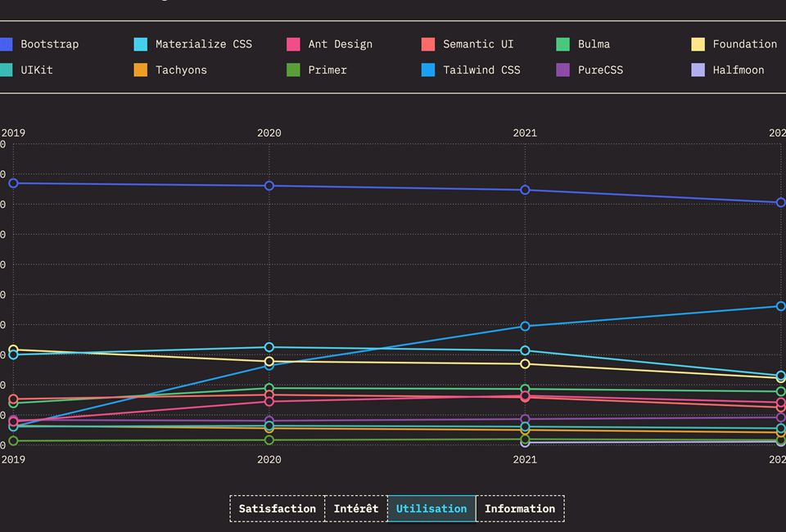Viewport: 786px width, 532px height.
Task: Click the Materialize CSS cyan legend swatch
Action: pos(141,44)
